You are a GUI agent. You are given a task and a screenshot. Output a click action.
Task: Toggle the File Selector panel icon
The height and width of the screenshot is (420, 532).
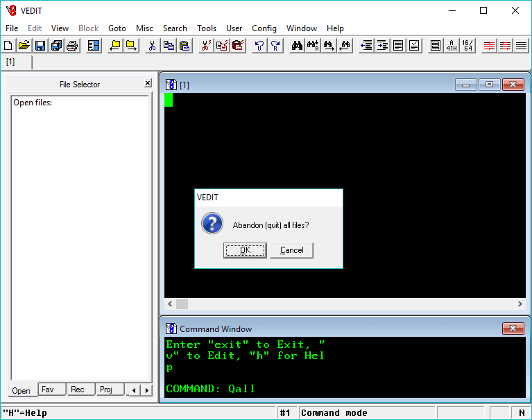coord(94,46)
